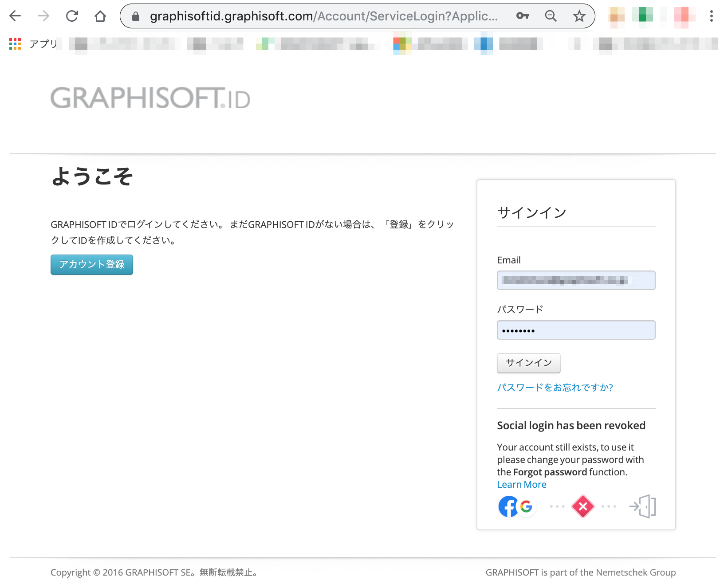Open the パスワードをお忘れですか? link
724x588 pixels.
555,388
